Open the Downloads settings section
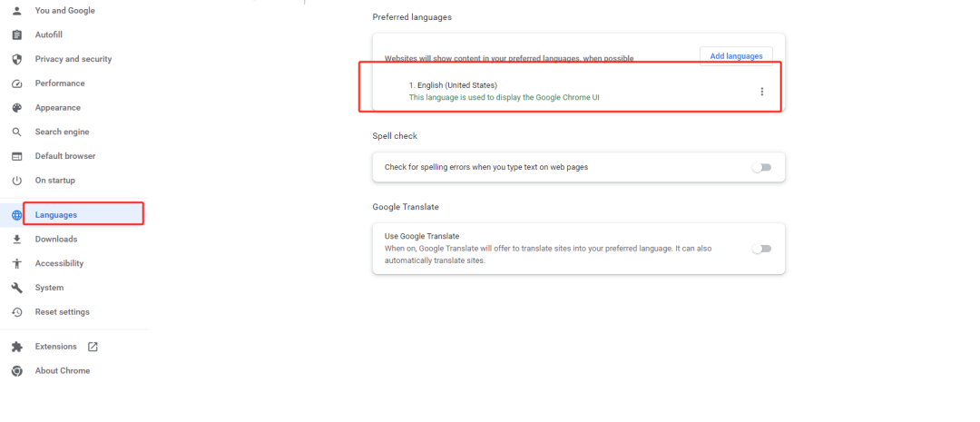980x422 pixels. [56, 240]
